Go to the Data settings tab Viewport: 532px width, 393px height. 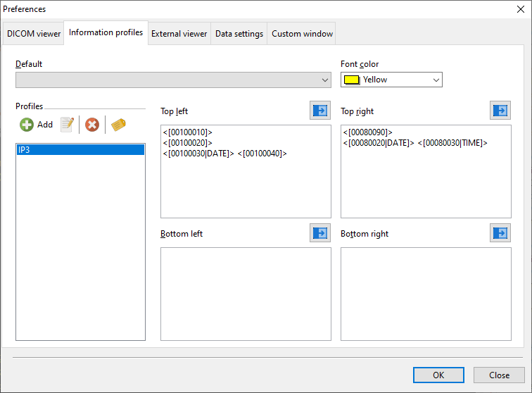coord(239,34)
